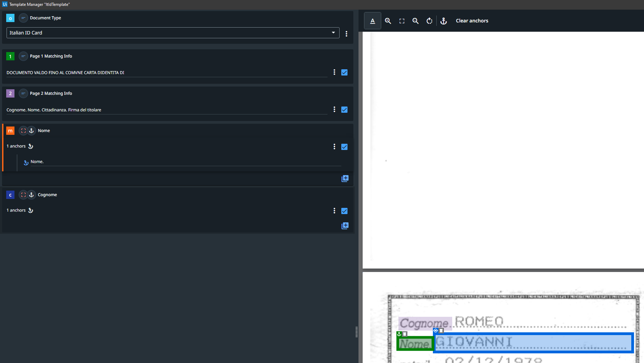Click the 'Cognome' field heading label
644x363 pixels.
point(48,195)
